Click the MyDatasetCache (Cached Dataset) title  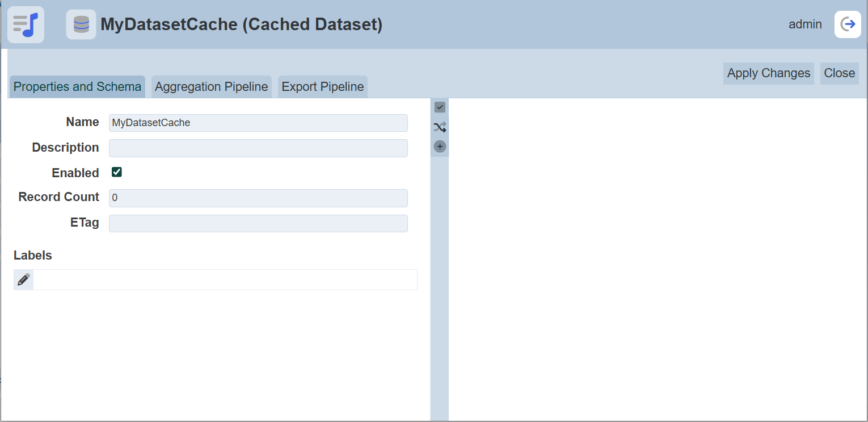(x=241, y=24)
